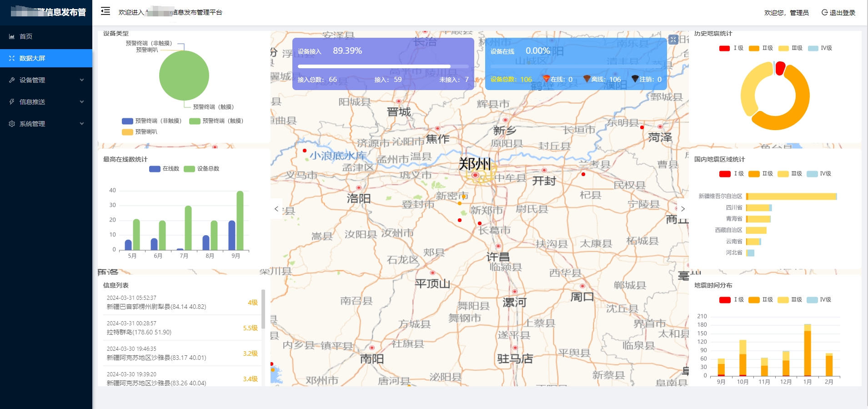The image size is (868, 409).
Task: Toggle Ⅰ级 legend in 历史地震统计
Action: click(731, 48)
